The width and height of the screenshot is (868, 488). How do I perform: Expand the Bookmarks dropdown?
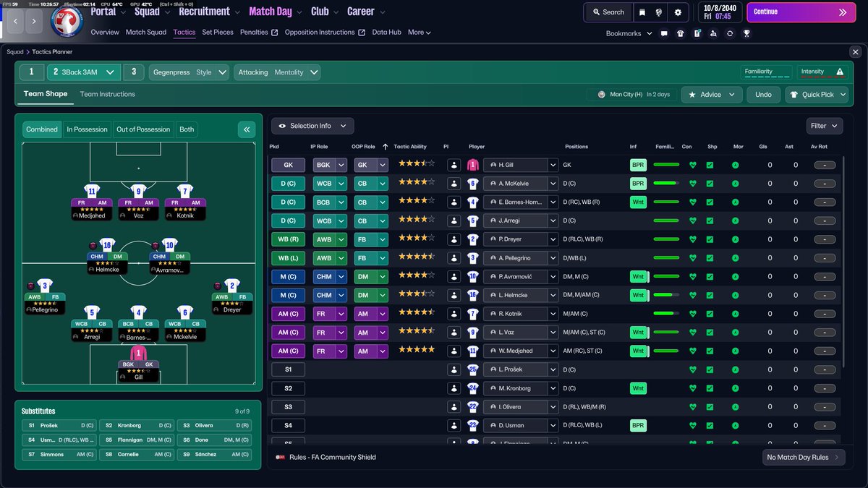click(629, 33)
